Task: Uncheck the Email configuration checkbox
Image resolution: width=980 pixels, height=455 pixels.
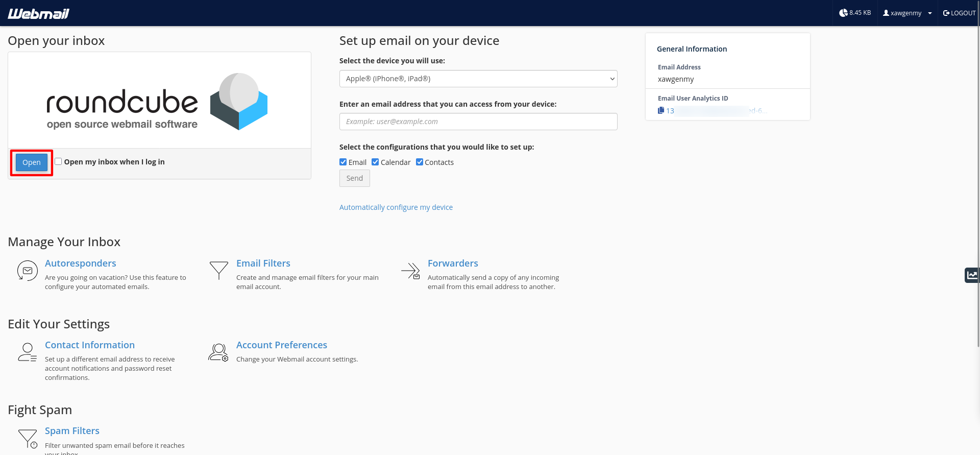Action: coord(343,162)
